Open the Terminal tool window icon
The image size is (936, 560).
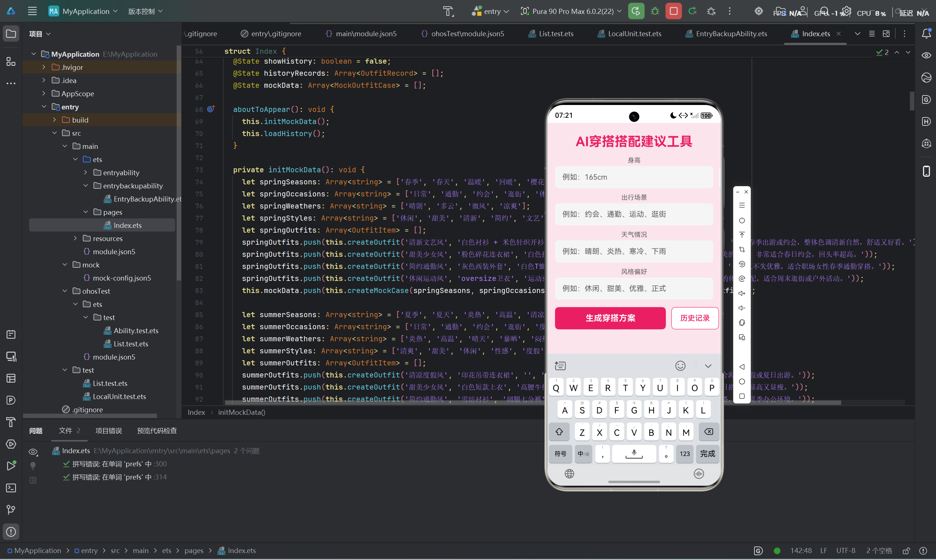tap(11, 488)
